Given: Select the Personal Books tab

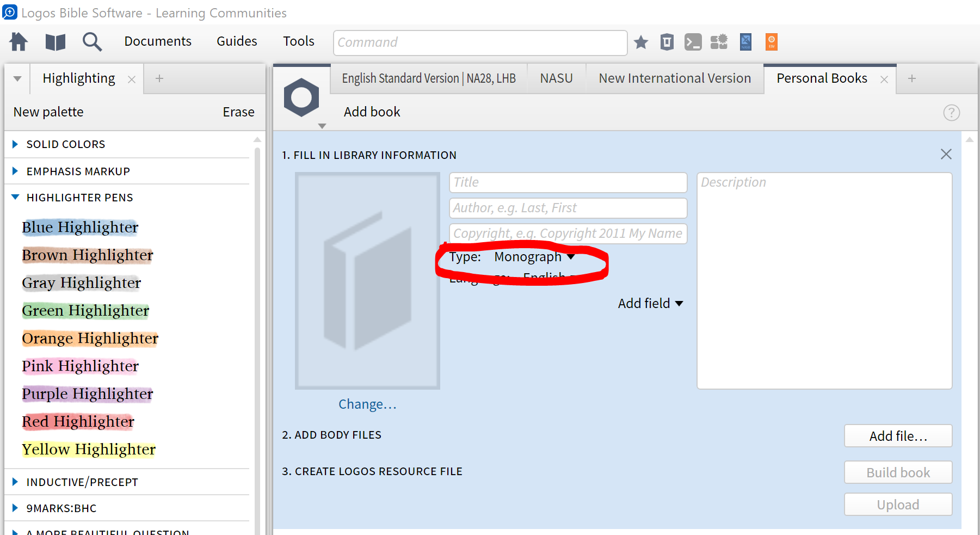Looking at the screenshot, I should (822, 78).
